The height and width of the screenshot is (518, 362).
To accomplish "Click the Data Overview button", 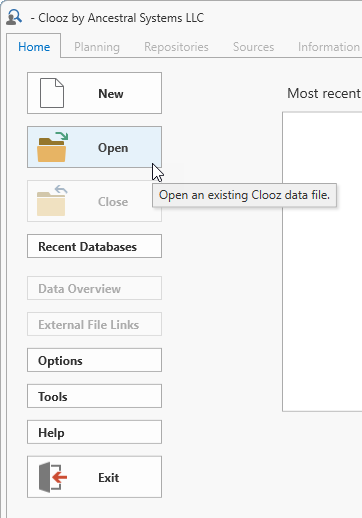I will click(x=94, y=288).
